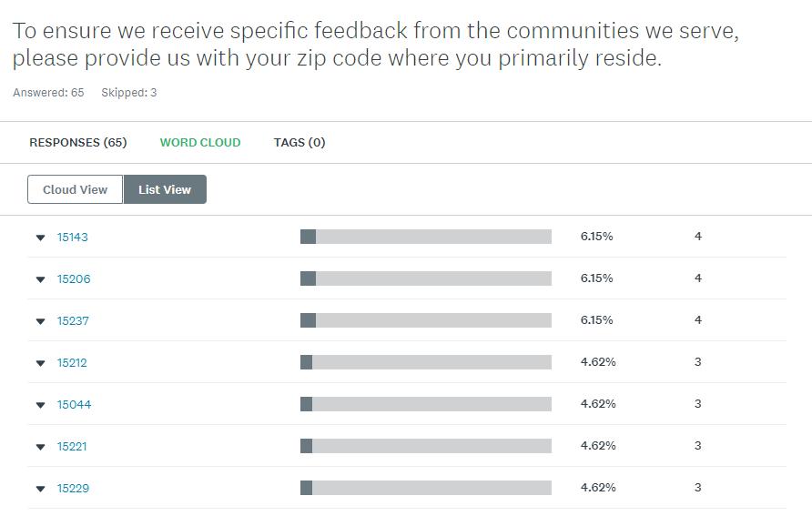Image resolution: width=812 pixels, height=516 pixels.
Task: Expand the 15044 row triangle
Action: pos(40,405)
